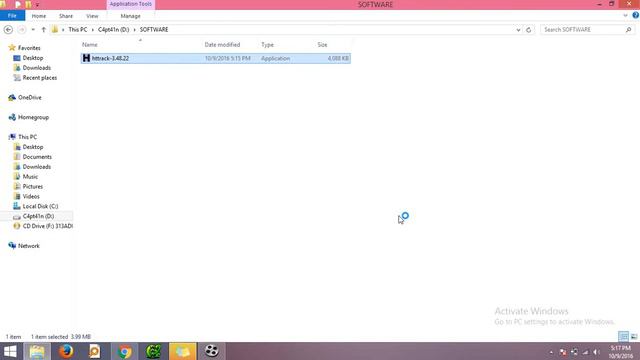Click 'This PC' in address bar
The image size is (640, 360).
click(78, 30)
